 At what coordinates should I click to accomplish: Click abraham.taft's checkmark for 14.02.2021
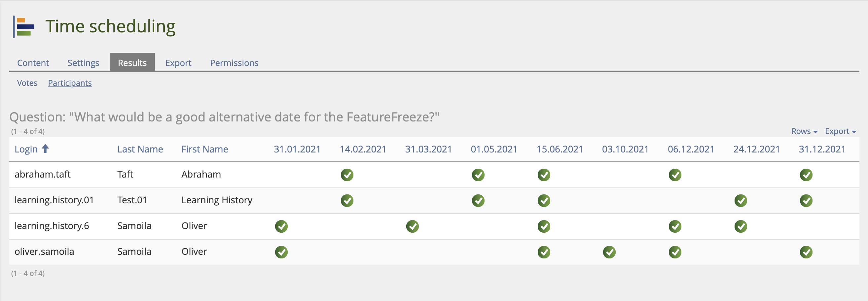pyautogui.click(x=347, y=175)
